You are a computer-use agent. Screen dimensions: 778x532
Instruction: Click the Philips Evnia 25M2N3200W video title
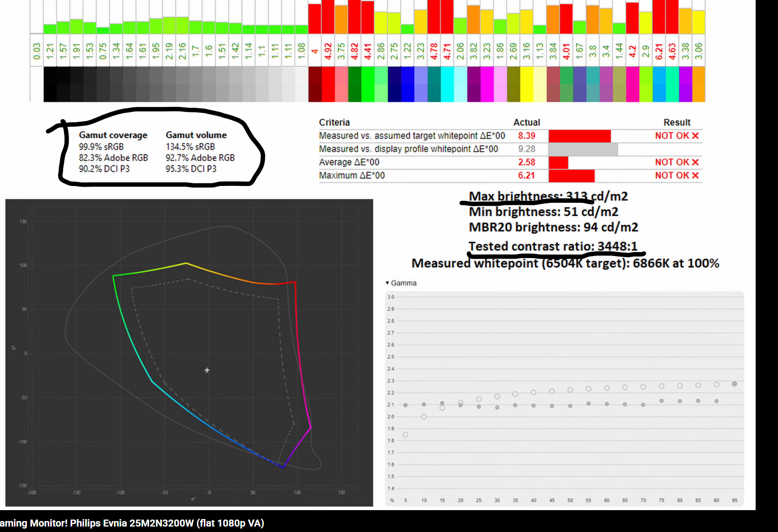(x=132, y=523)
